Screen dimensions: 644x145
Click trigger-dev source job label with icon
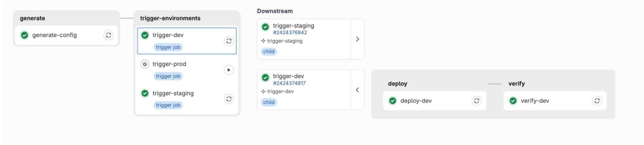(x=277, y=92)
